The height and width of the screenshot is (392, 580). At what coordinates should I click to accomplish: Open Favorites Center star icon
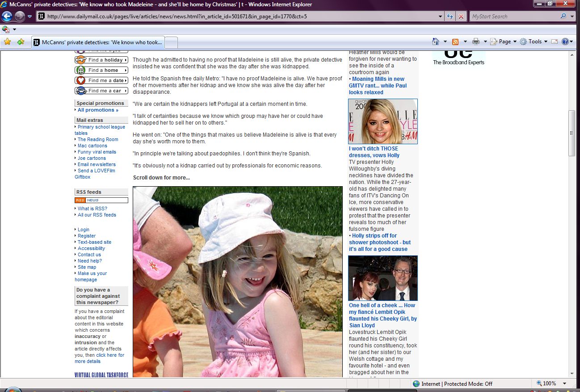pos(8,42)
